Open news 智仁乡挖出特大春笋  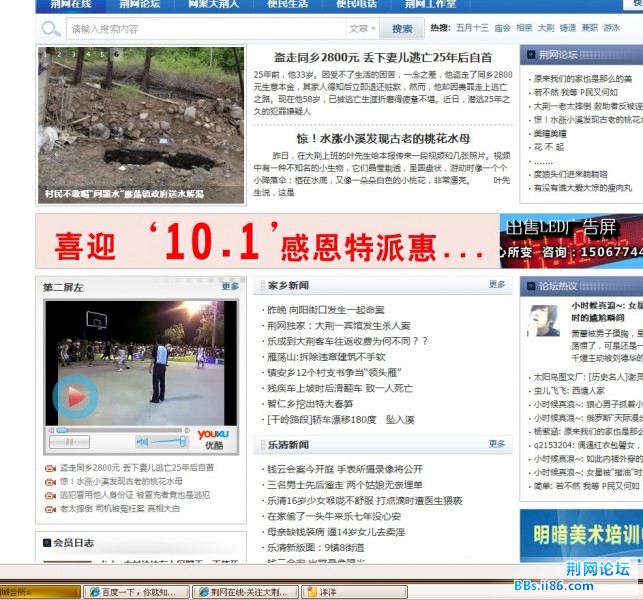[x=310, y=404]
